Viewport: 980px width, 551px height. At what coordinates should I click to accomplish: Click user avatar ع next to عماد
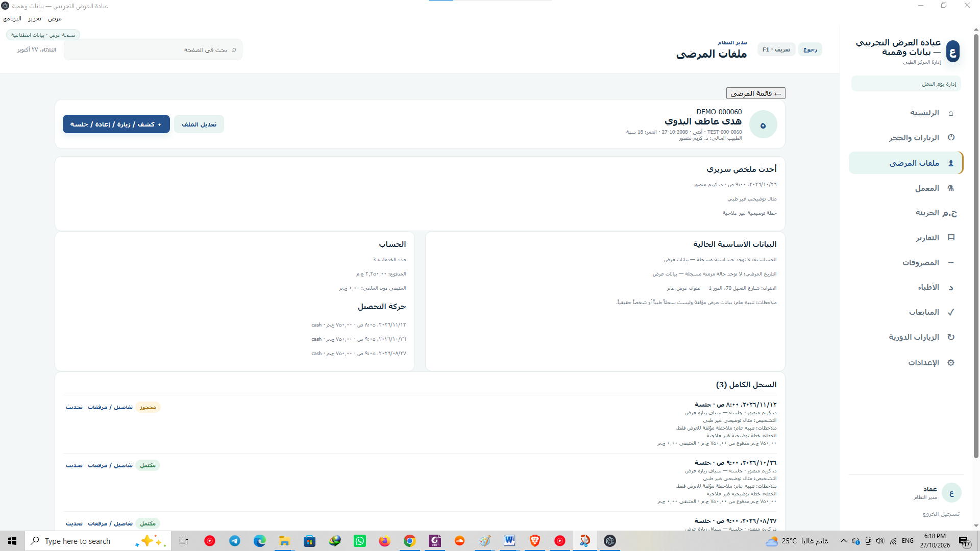pos(951,493)
